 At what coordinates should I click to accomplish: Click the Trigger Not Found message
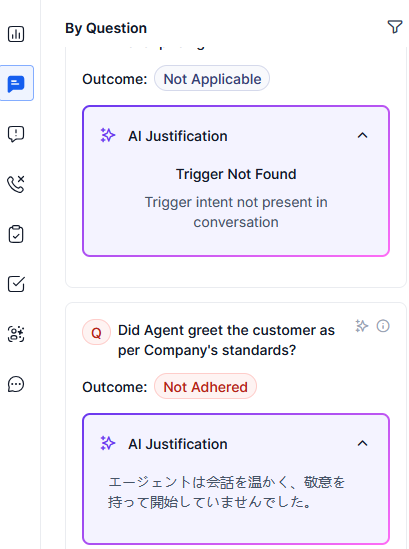236,174
